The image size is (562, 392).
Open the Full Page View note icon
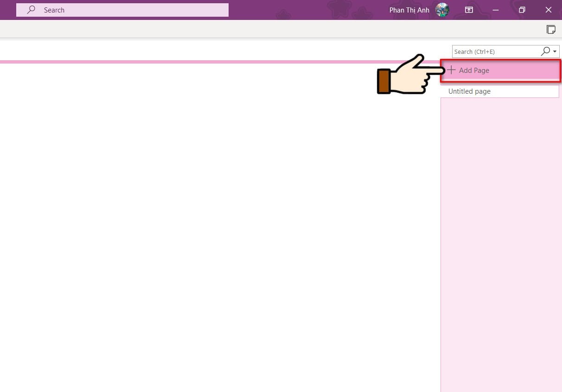pos(551,30)
